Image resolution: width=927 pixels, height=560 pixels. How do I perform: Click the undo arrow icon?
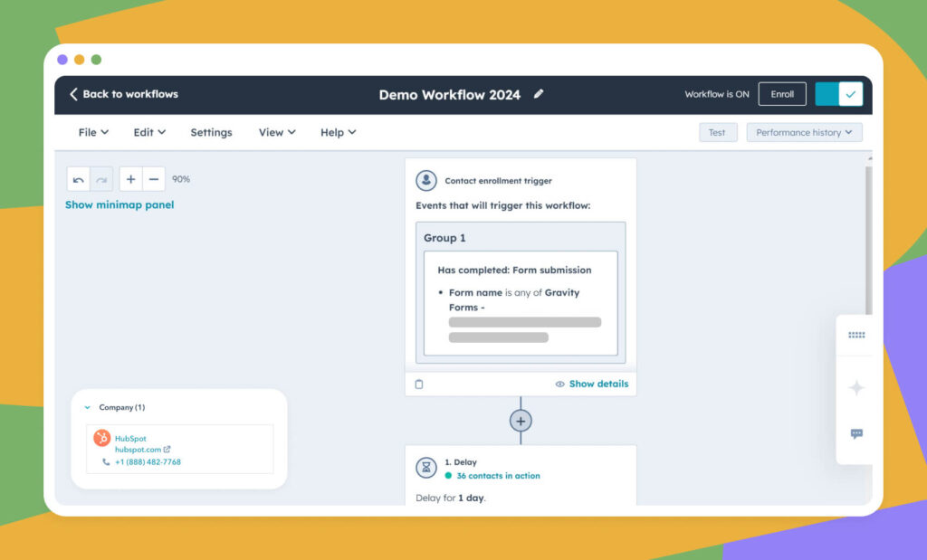[78, 179]
